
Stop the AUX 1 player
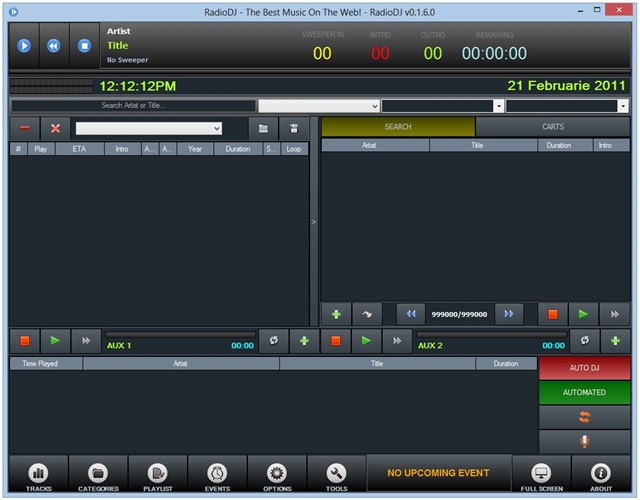coord(24,341)
